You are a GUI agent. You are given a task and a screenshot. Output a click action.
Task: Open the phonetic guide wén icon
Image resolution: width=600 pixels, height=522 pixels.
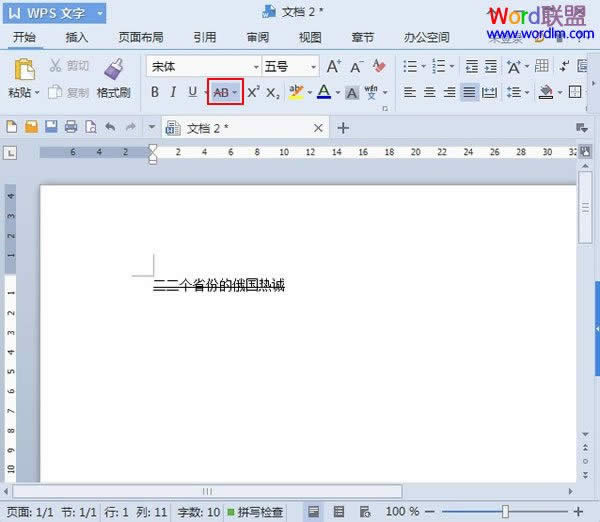(371, 92)
